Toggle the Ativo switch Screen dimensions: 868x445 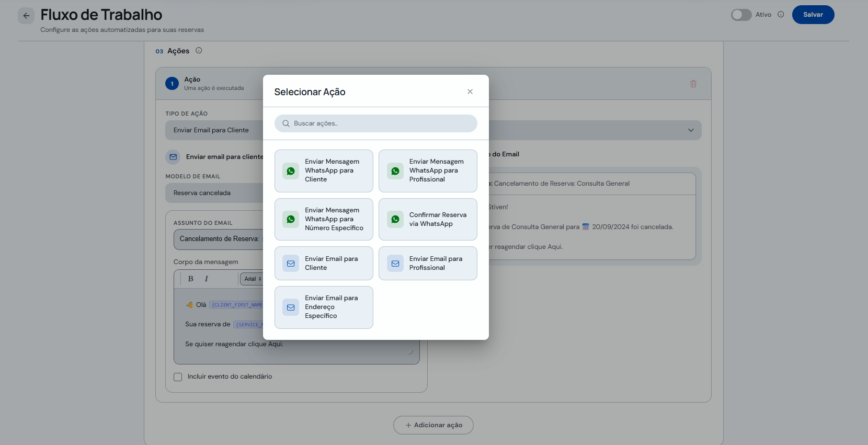coord(741,15)
